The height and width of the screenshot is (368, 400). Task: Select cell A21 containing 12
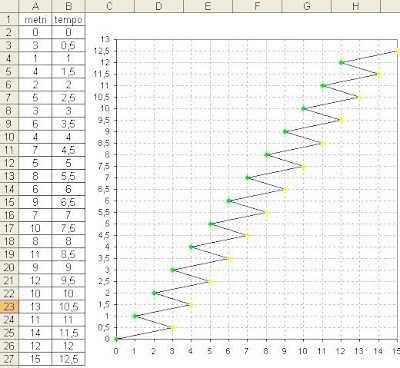point(35,280)
